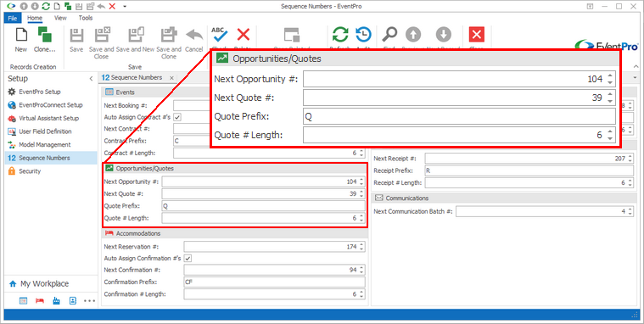Click the Receipt Prefix field containing R
This screenshot has height=324, width=644.
pos(529,170)
